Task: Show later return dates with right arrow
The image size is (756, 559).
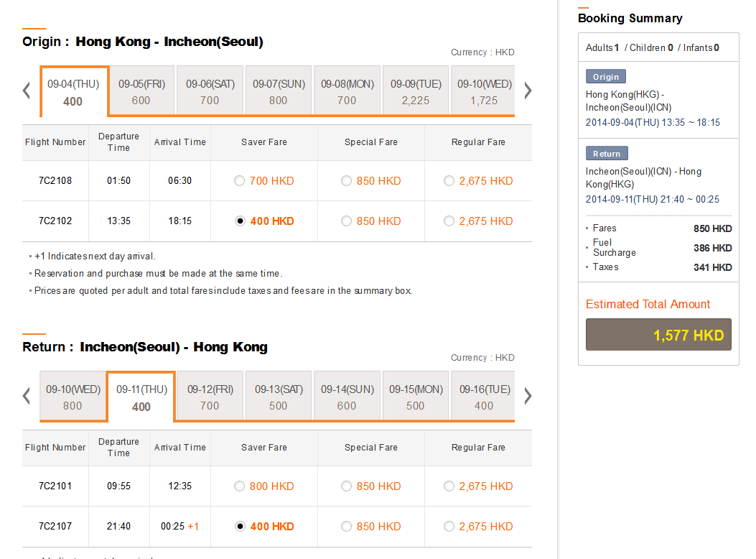Action: 528,396
